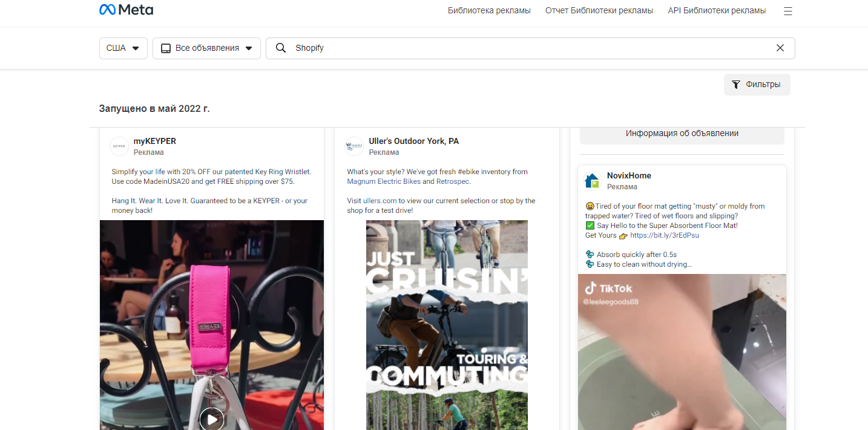The height and width of the screenshot is (430, 868).
Task: Open the США country dropdown
Action: (123, 48)
